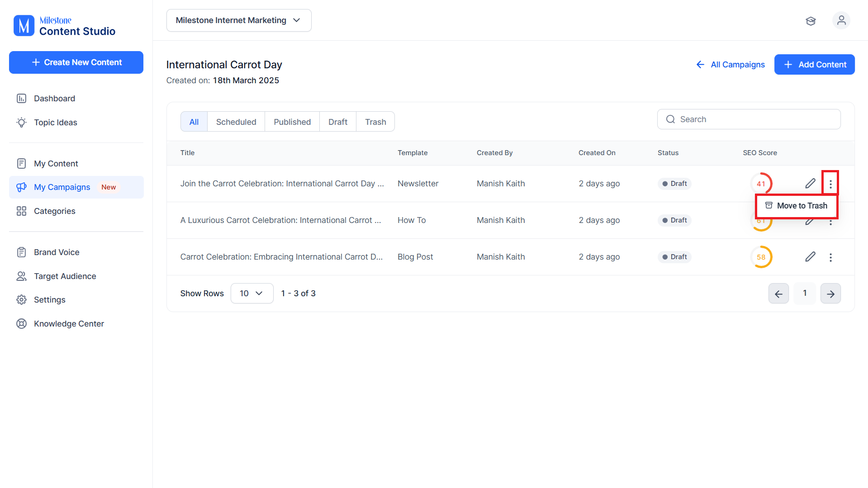Click the SEO score 41 progress ring
The image size is (868, 488).
pyautogui.click(x=761, y=184)
